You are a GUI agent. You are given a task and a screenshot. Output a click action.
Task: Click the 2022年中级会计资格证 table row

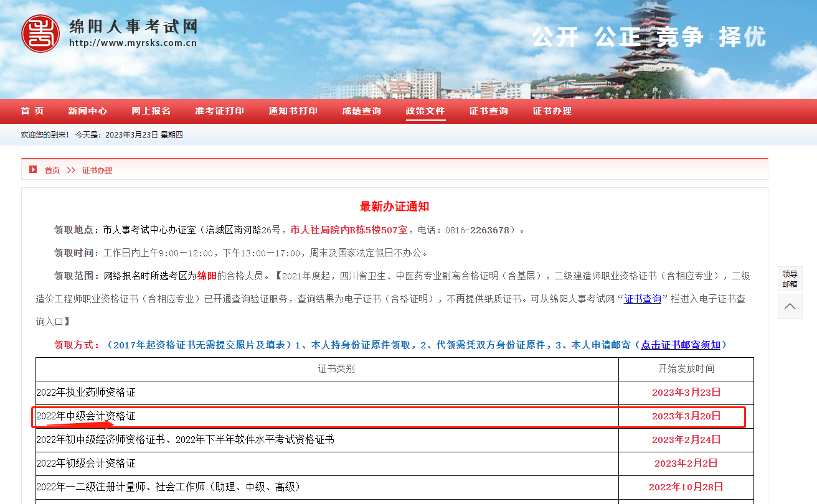click(x=86, y=416)
